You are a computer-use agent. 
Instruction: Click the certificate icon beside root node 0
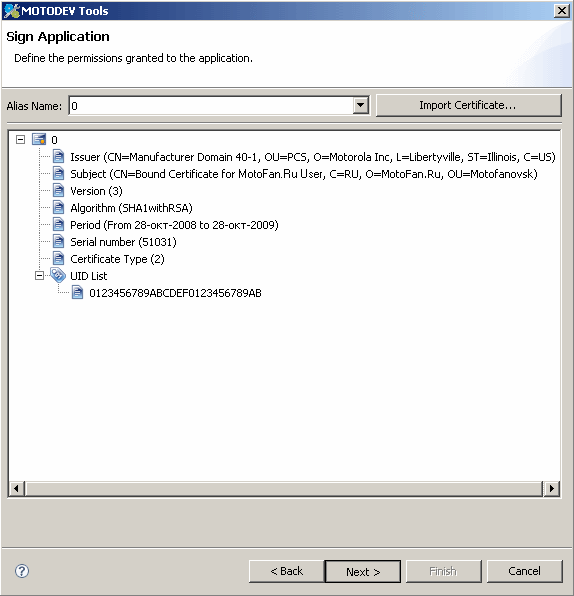click(x=39, y=139)
